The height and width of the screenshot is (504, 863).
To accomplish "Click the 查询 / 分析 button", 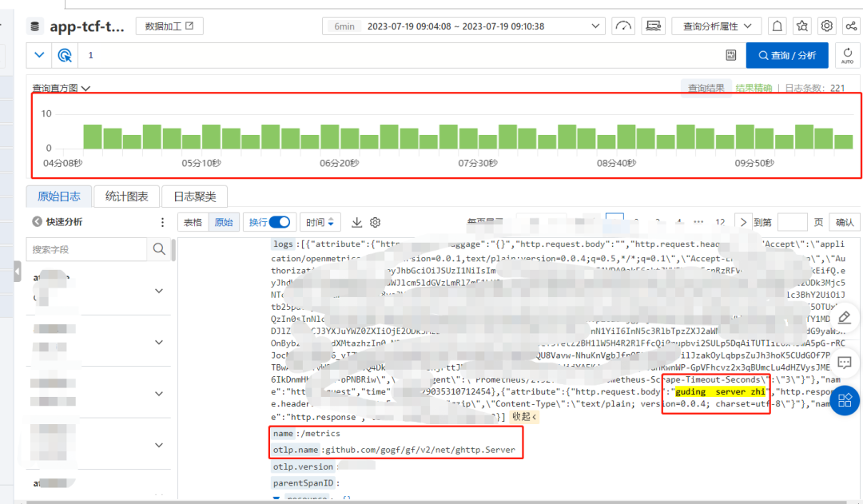I will pyautogui.click(x=787, y=55).
